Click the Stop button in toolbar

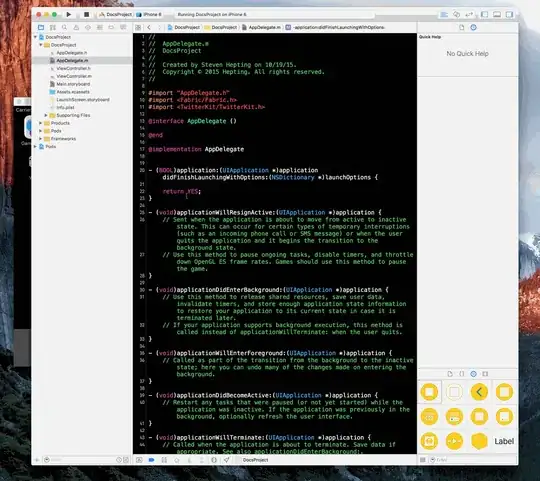pos(86,14)
